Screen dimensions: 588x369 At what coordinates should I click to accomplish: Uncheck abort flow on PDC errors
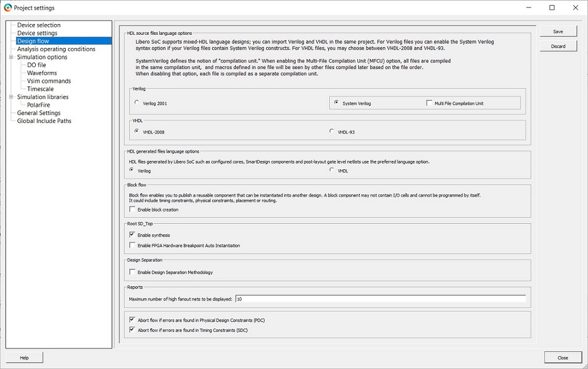(133, 320)
